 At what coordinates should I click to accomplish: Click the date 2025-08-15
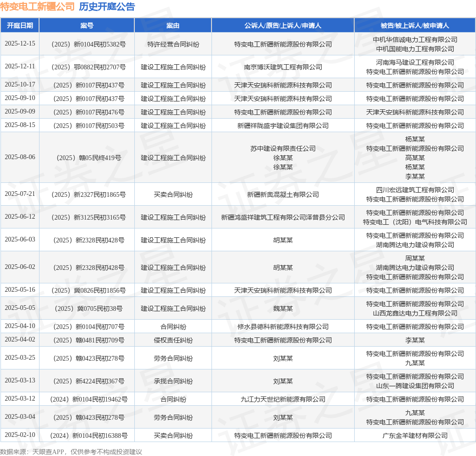(x=20, y=125)
